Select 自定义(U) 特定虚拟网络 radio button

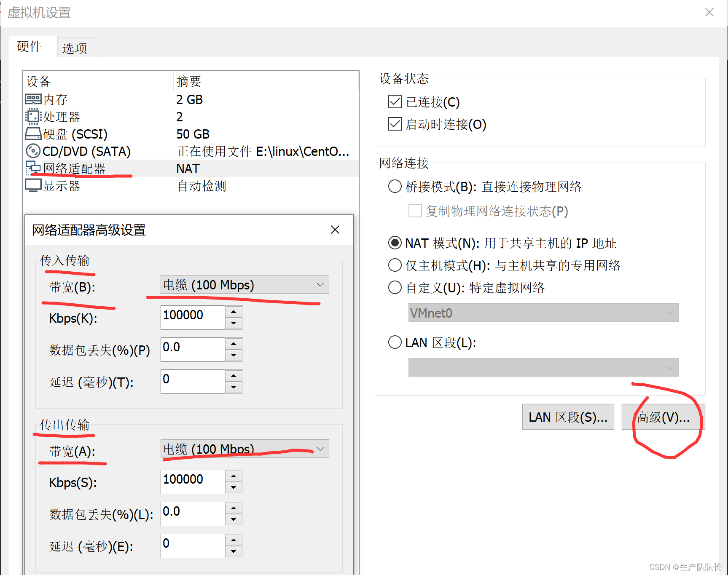click(395, 287)
